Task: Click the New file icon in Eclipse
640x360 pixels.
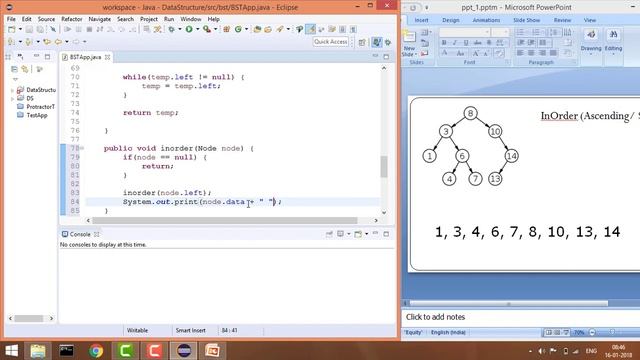Action: 12,29
